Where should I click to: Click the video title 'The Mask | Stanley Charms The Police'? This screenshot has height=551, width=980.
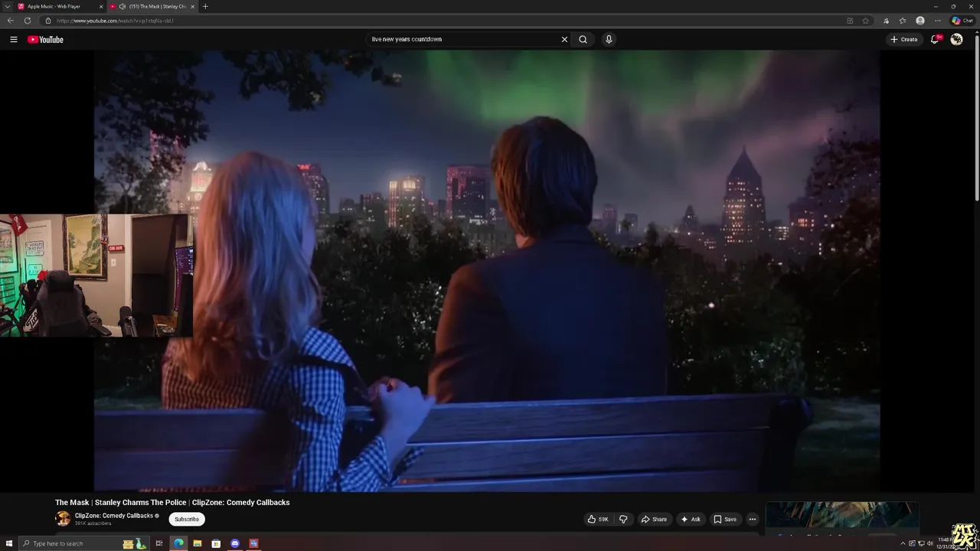point(172,502)
